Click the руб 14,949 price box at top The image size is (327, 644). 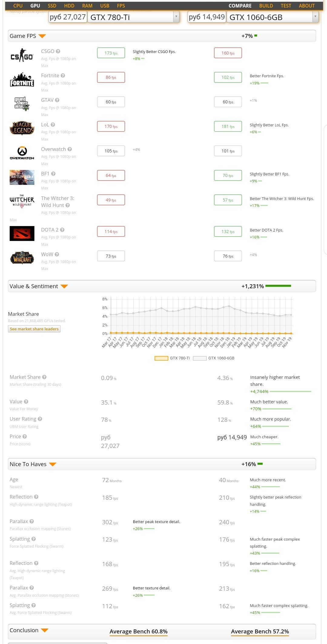point(207,17)
